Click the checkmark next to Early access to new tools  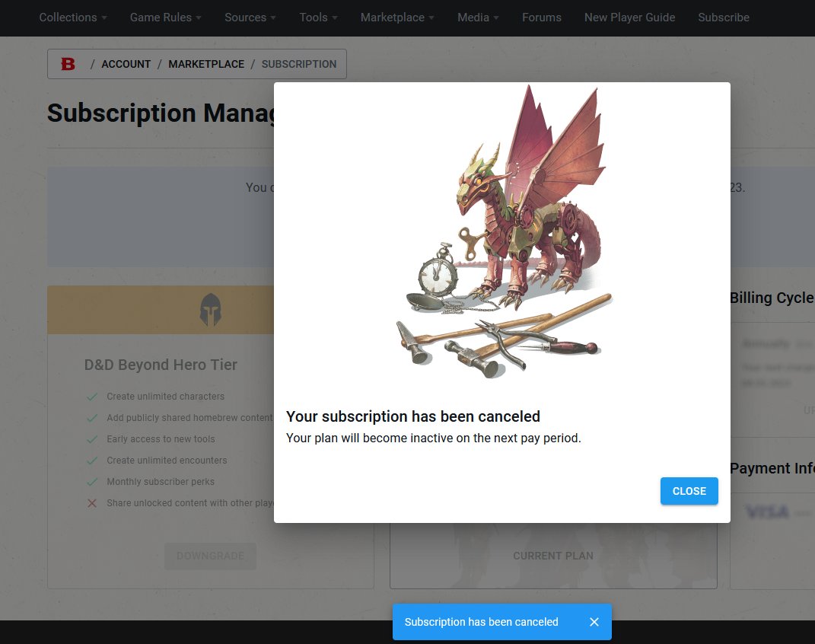(x=92, y=439)
